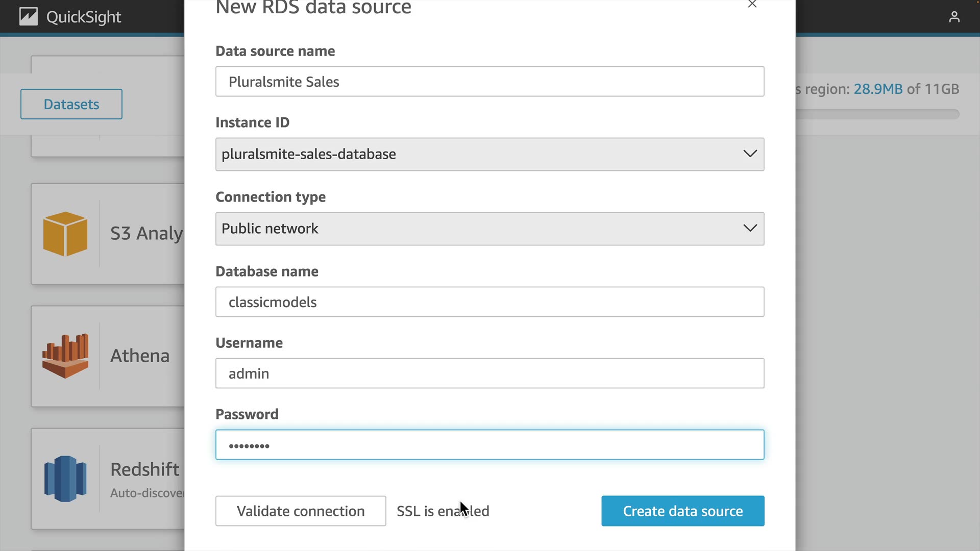Close the New RDS data source dialog
Image resolution: width=980 pixels, height=551 pixels.
[752, 5]
